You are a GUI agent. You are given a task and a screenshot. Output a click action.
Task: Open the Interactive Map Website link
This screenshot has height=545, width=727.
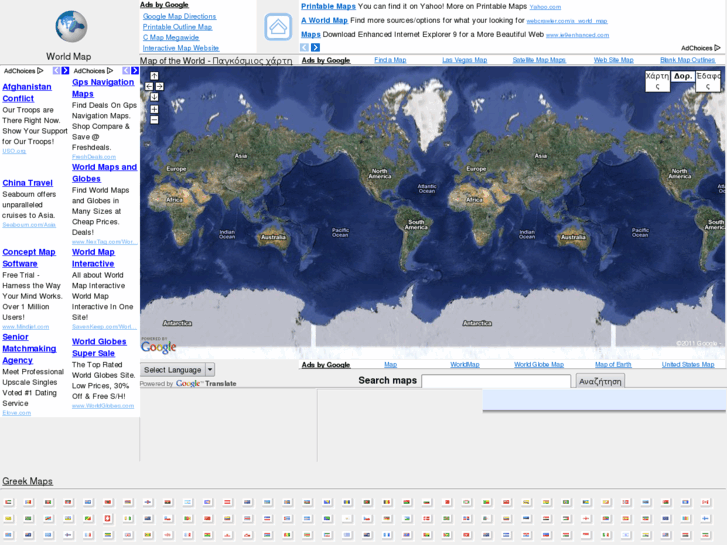click(x=181, y=48)
